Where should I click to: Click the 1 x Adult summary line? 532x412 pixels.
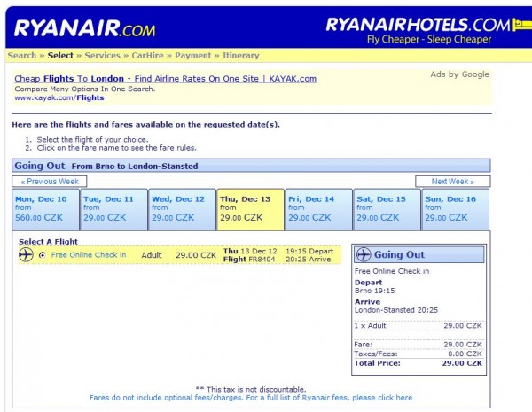pos(418,325)
